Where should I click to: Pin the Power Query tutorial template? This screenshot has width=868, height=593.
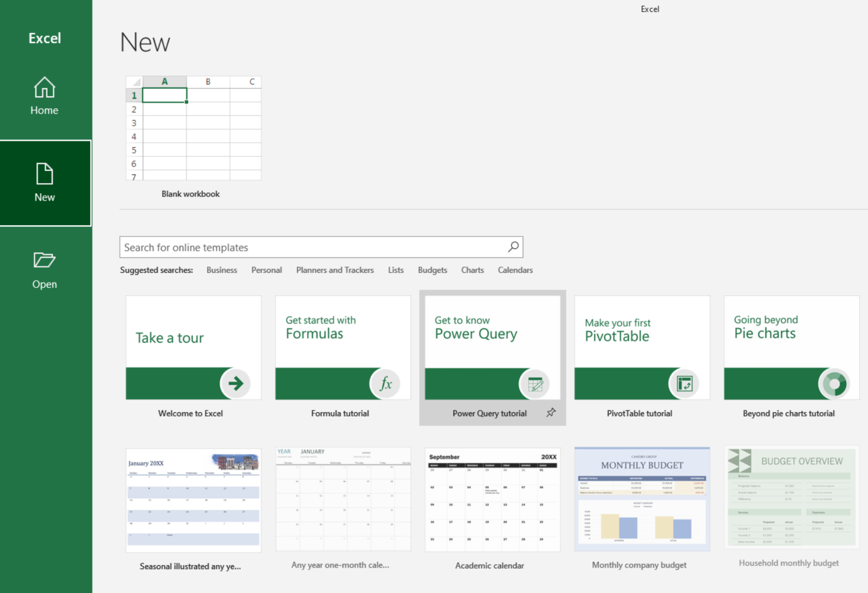click(x=551, y=413)
